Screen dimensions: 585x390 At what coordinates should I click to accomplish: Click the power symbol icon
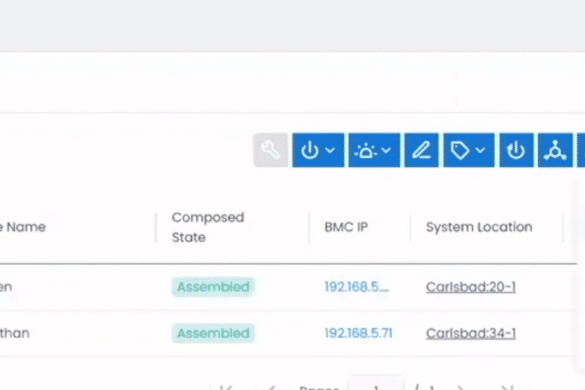pyautogui.click(x=310, y=150)
